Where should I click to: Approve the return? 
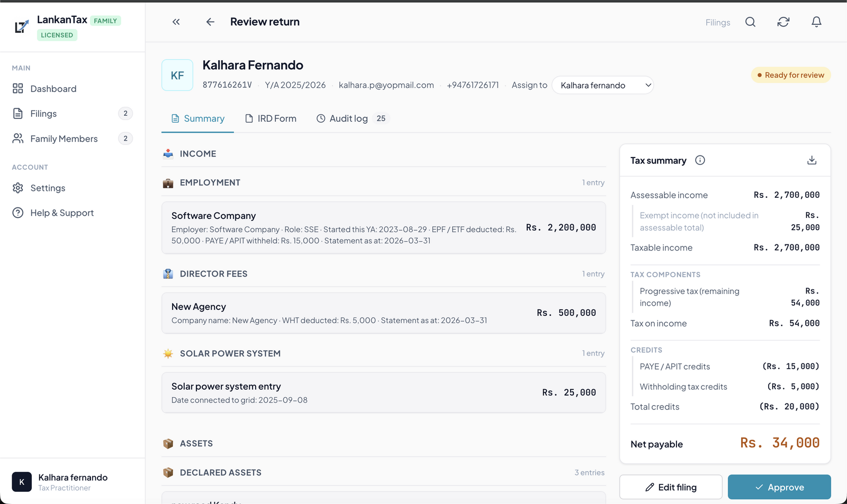coord(779,487)
